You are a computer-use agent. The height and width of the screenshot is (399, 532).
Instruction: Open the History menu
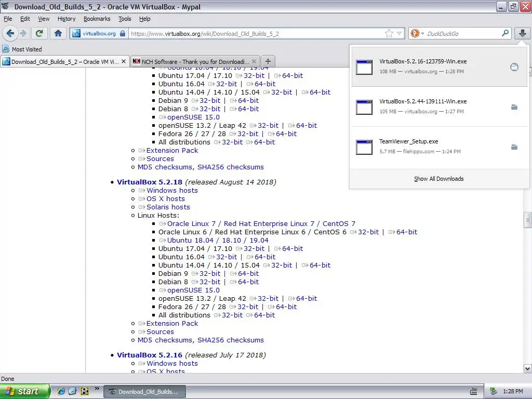66,19
